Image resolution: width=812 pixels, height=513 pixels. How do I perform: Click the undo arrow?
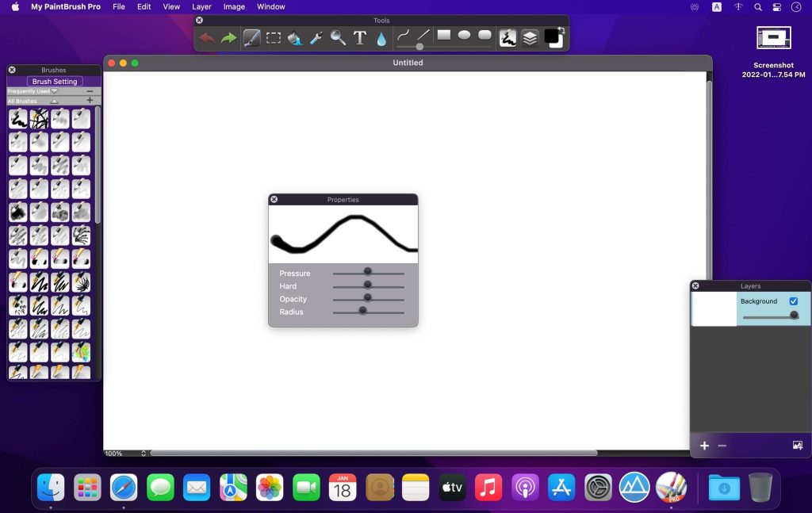pos(207,37)
